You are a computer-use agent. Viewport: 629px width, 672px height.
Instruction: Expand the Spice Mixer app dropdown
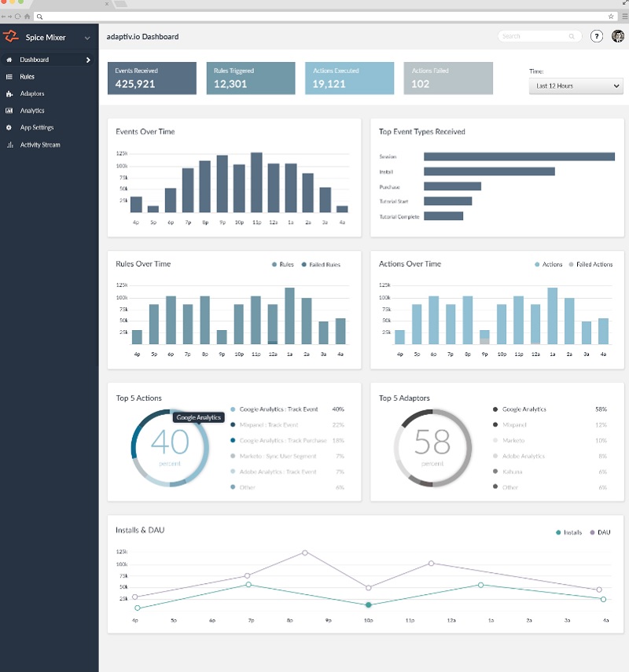click(87, 38)
